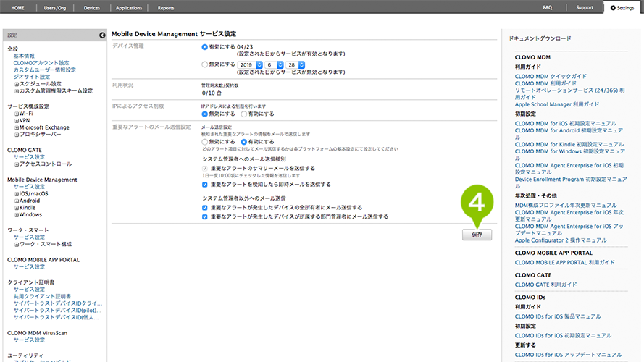Open カスタムユーザー情報設定 link
644x362 pixels.
click(45, 70)
